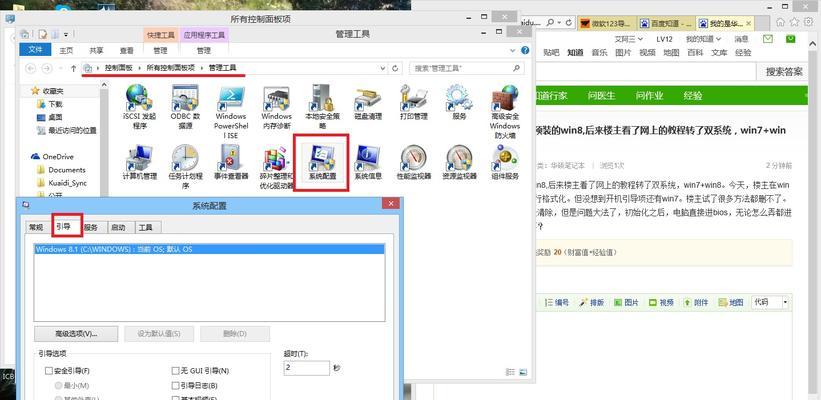Image resolution: width=821 pixels, height=400 pixels.
Task: Enable 引导日志(B) checkbox
Action: click(175, 385)
